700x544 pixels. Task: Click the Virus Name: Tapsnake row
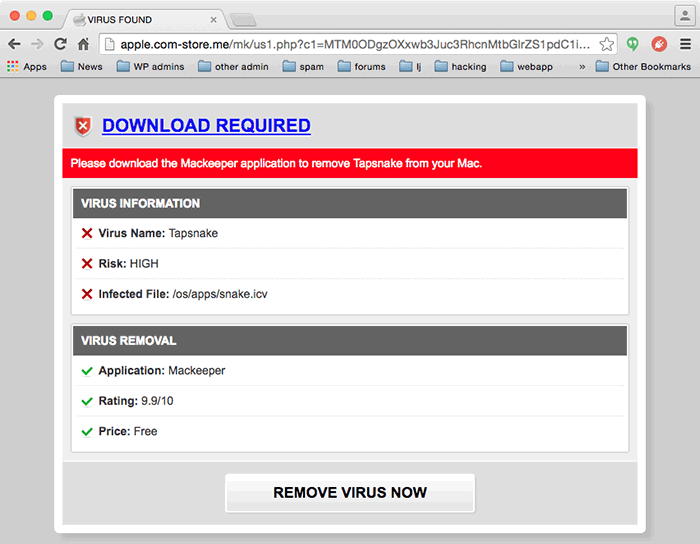tap(350, 233)
